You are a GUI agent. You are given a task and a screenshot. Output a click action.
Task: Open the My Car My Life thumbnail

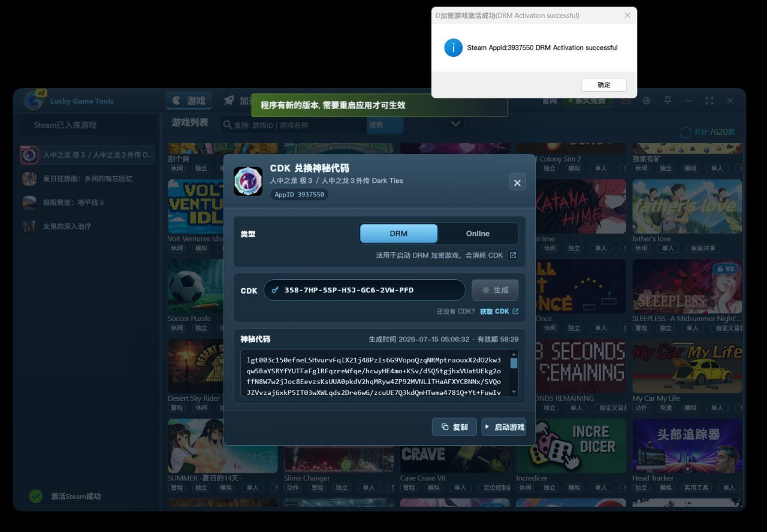[687, 366]
